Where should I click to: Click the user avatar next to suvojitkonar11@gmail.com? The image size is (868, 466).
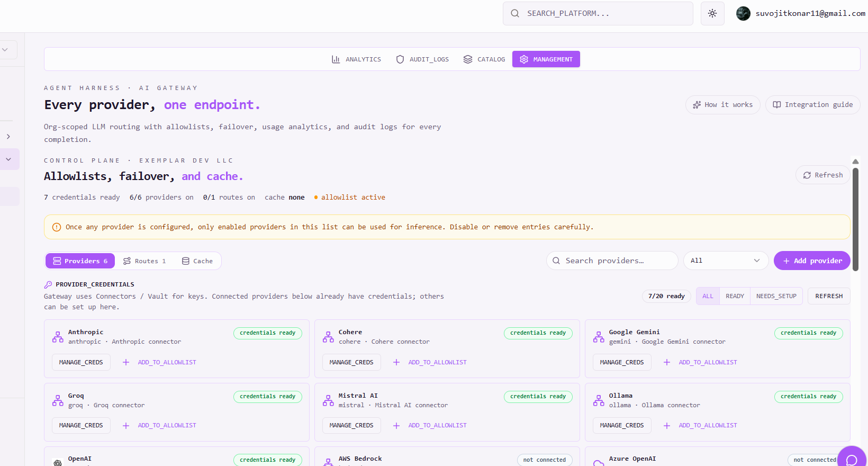(743, 13)
